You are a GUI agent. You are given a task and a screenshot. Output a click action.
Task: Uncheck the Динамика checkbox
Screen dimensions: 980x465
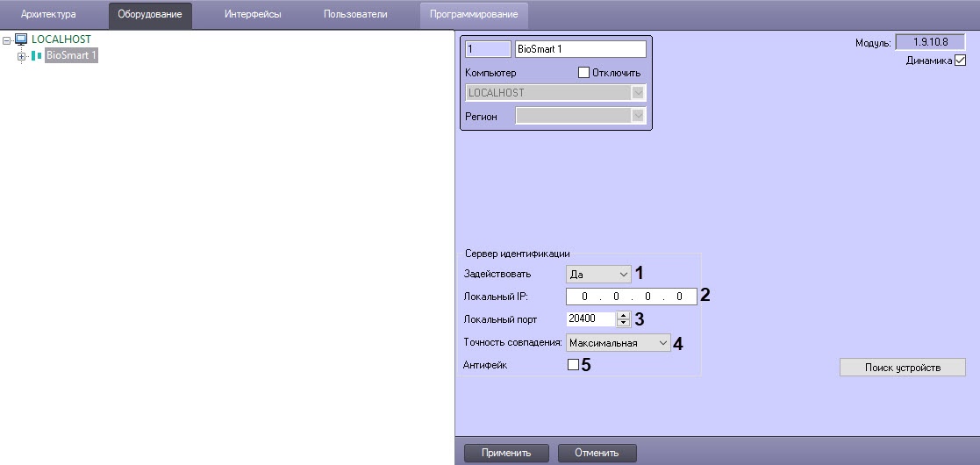960,60
